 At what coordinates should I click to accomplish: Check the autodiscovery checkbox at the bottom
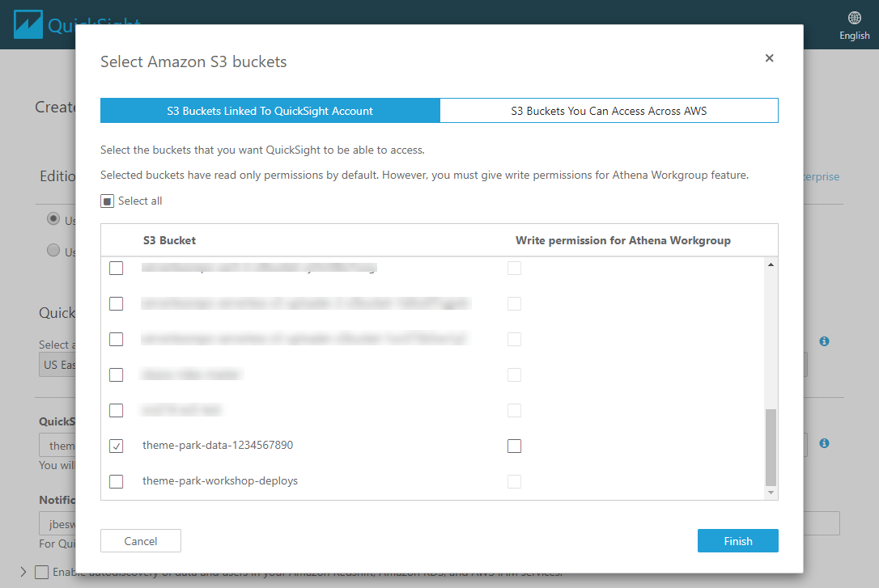41,573
